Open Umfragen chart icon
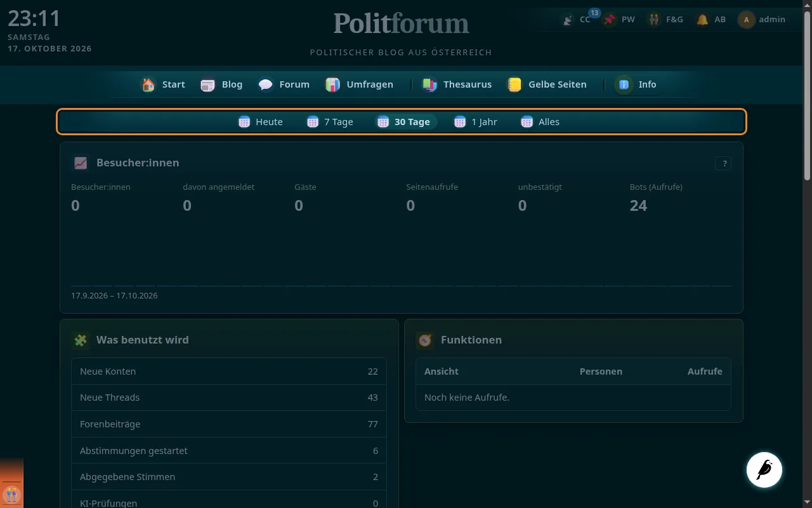Image resolution: width=812 pixels, height=508 pixels. [332, 84]
